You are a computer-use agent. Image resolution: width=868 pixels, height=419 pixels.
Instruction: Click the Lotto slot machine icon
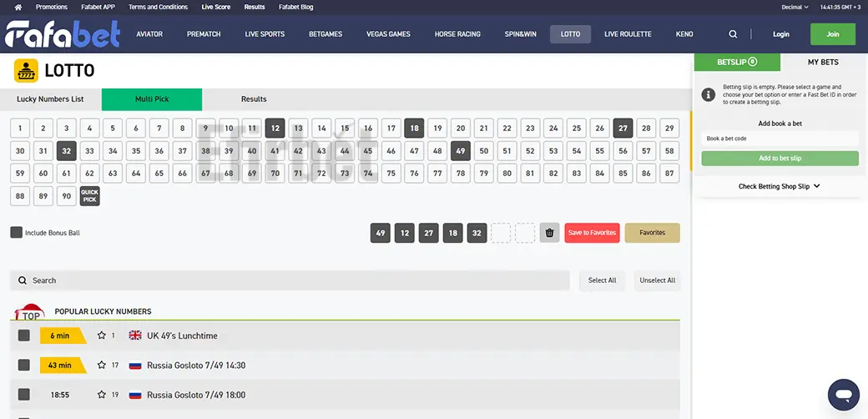(26, 71)
